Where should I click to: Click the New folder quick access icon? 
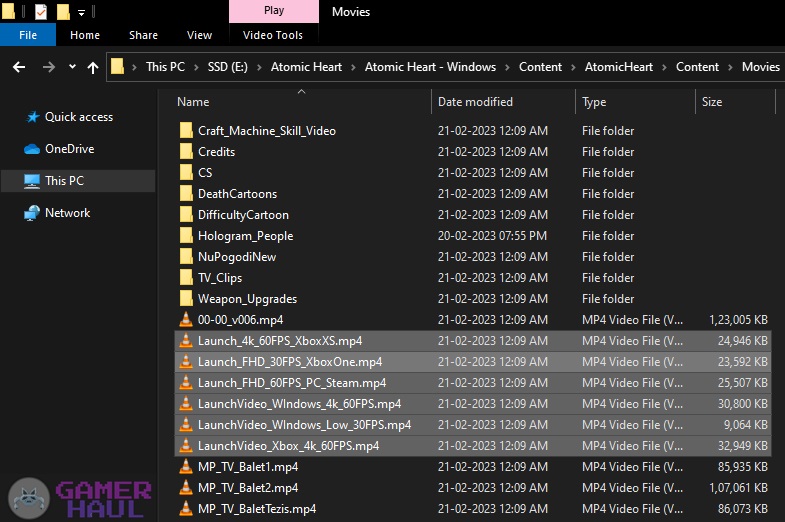(x=63, y=11)
